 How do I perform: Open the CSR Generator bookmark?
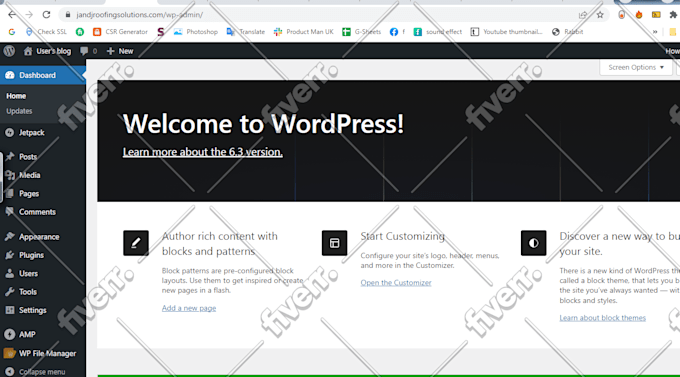121,32
